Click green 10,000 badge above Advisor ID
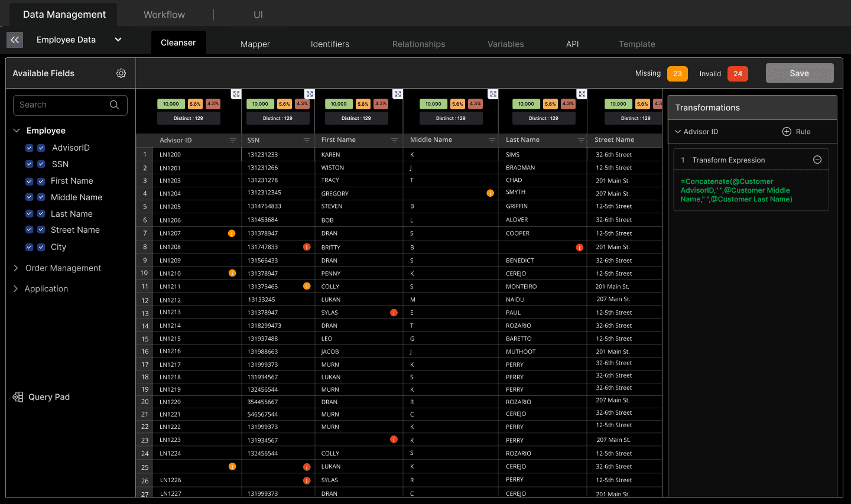This screenshot has width=851, height=504. tap(171, 104)
